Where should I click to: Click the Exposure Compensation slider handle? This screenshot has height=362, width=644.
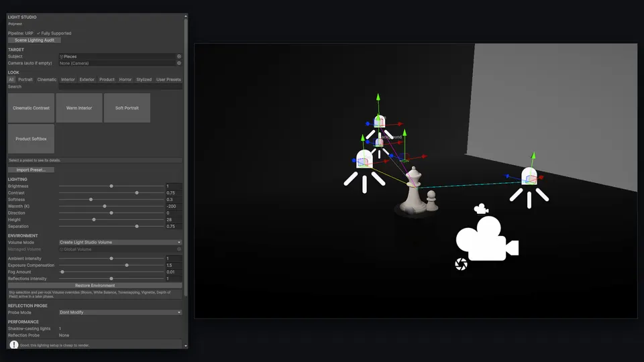[127, 265]
